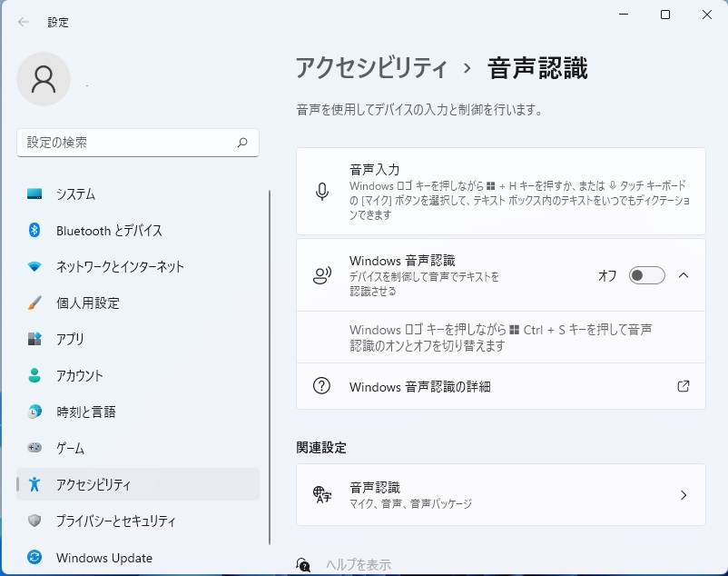728x576 pixels.
Task: Click the Ctrl + S shortcut description text
Action: (500, 337)
